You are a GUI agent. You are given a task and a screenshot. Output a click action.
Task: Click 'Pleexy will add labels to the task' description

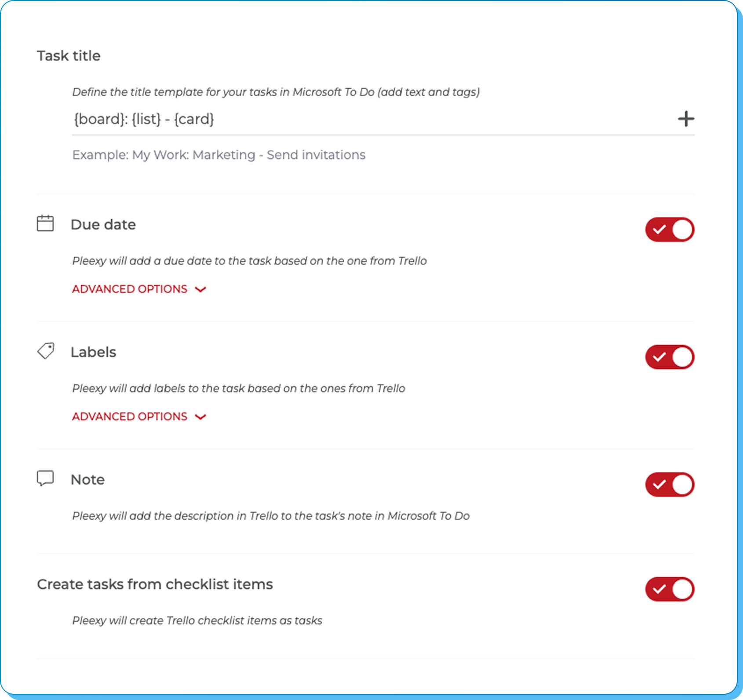(x=239, y=388)
